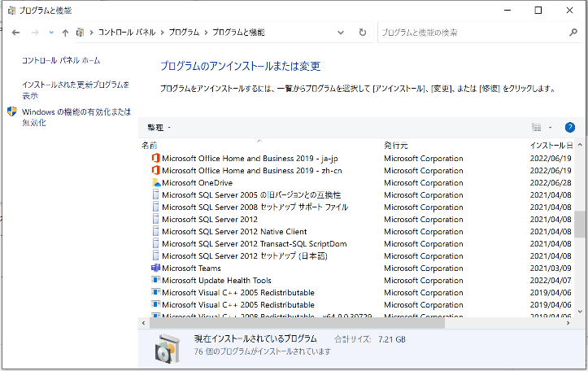Screen dimensions: 588x371
Task: Click vertical scrollbar down arrow
Action: coord(580,311)
